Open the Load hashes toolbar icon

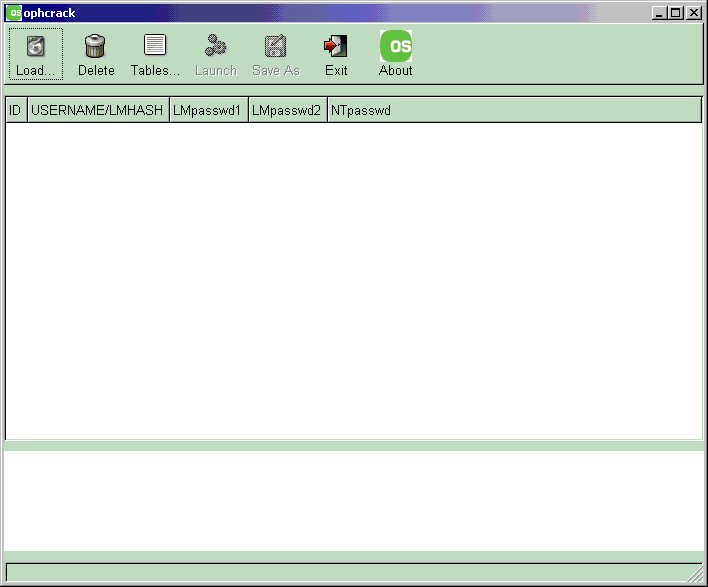pyautogui.click(x=36, y=47)
